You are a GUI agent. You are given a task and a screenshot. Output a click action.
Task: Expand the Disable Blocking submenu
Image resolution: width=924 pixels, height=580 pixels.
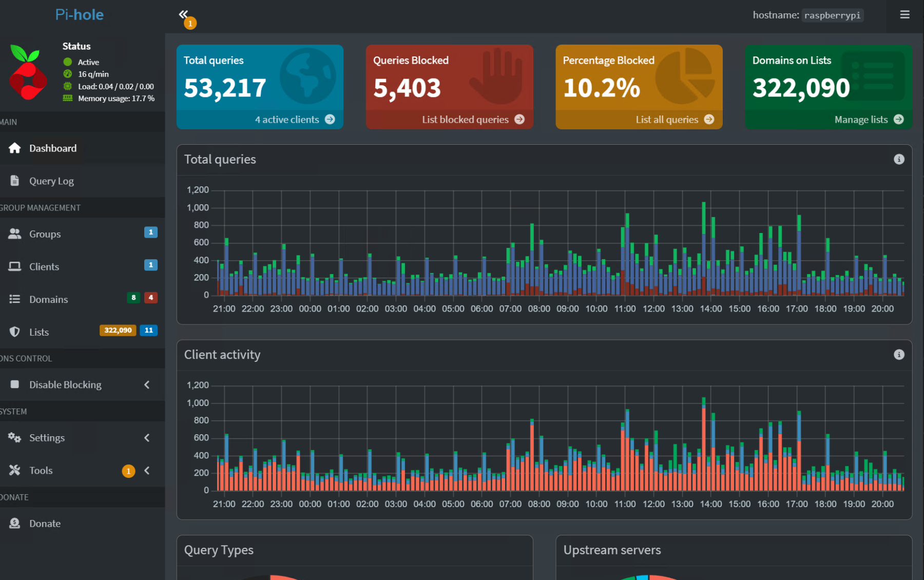(x=147, y=385)
